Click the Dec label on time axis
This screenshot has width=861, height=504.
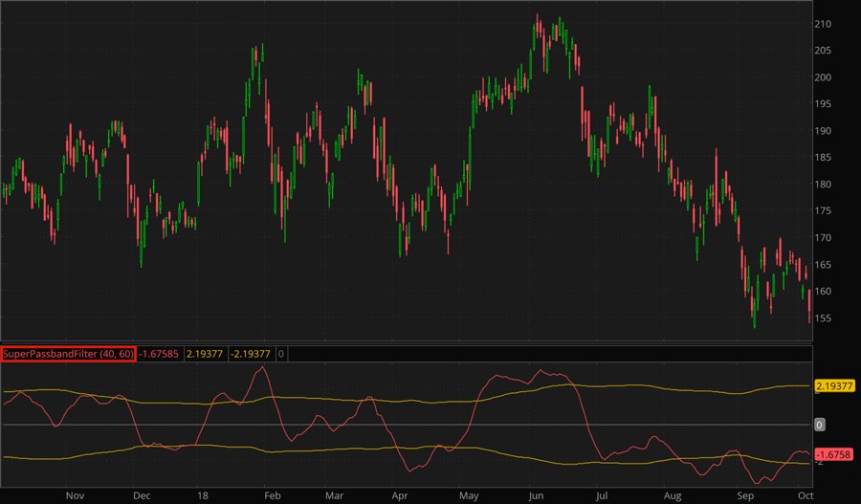pos(142,496)
